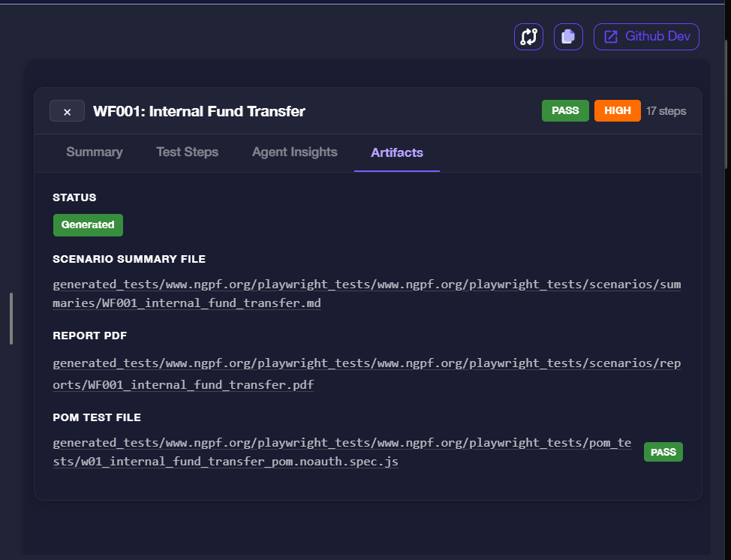The image size is (731, 560).
Task: Open the Test Steps tab
Action: pyautogui.click(x=187, y=152)
